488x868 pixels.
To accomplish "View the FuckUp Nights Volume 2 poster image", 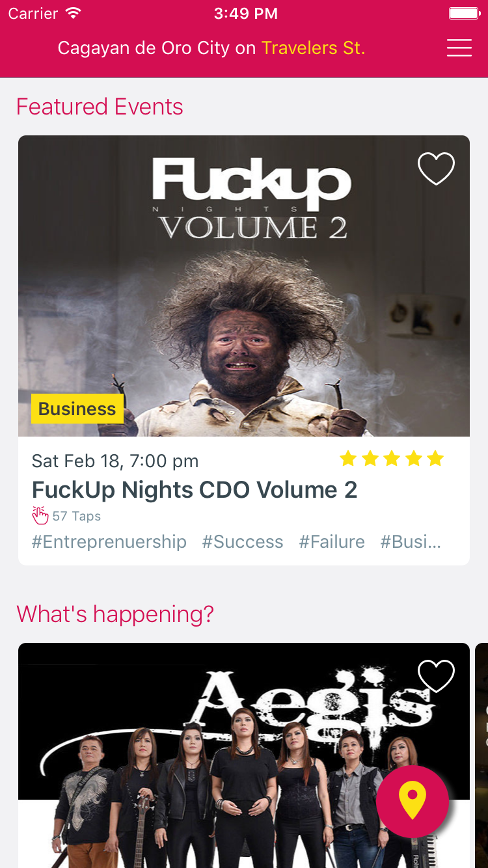I will pyautogui.click(x=244, y=286).
